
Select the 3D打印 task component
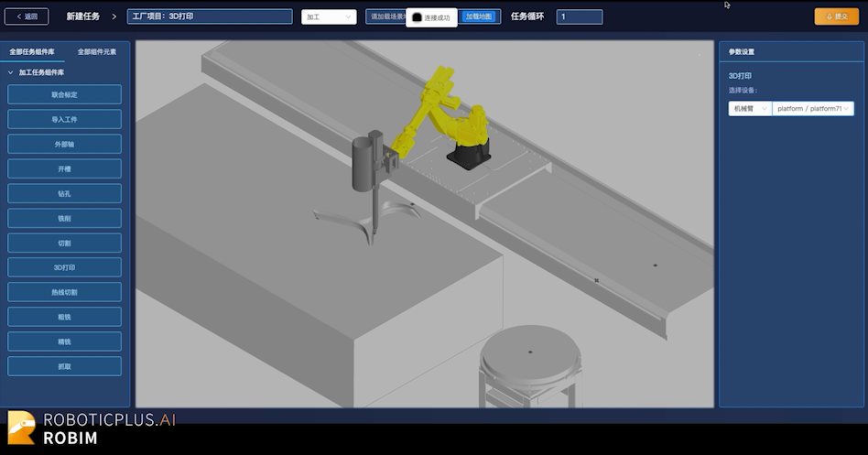pos(65,267)
